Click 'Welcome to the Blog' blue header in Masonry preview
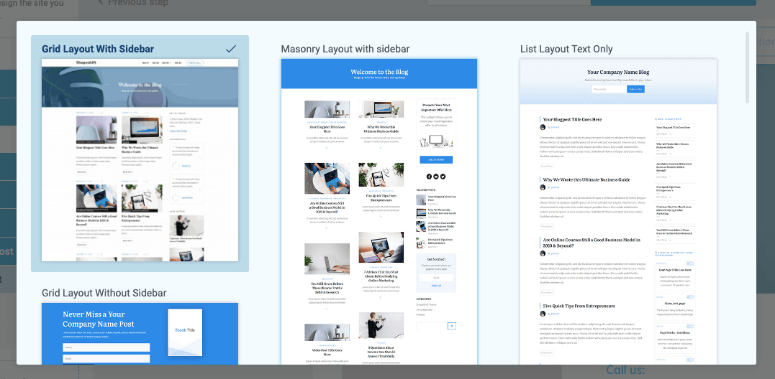Viewport: 775px width, 379px height. coord(379,74)
